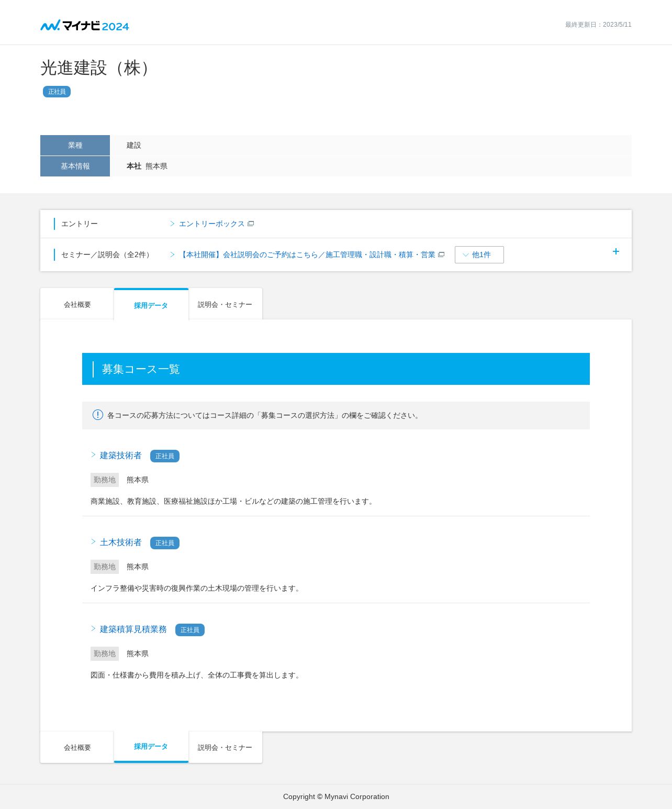672x809 pixels.
Task: Click 勤務地 label under 建築技術者
Action: pyautogui.click(x=105, y=480)
